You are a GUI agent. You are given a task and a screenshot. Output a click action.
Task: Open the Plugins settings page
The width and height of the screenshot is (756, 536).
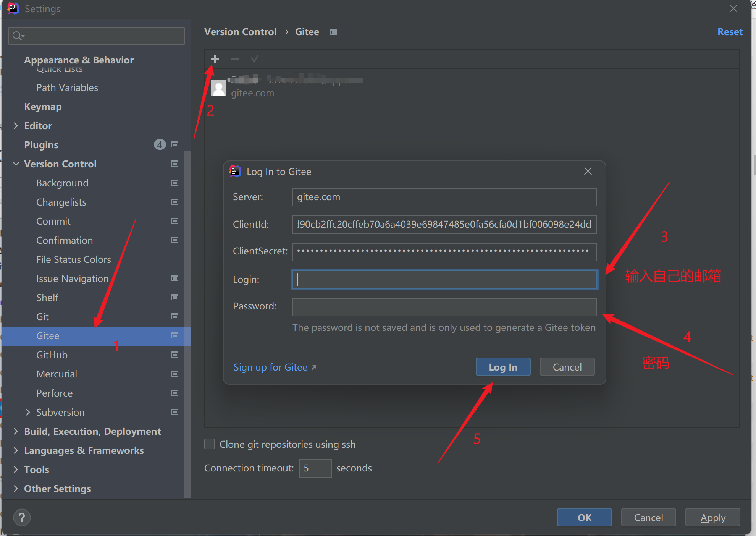[x=41, y=145]
